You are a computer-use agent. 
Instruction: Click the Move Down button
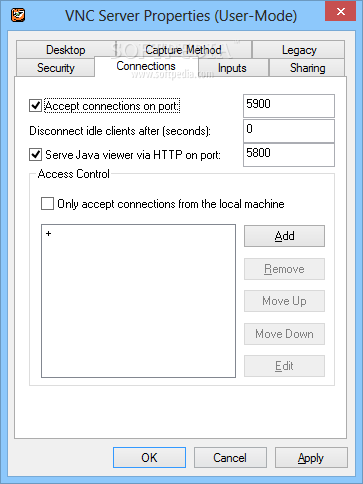coord(284,334)
